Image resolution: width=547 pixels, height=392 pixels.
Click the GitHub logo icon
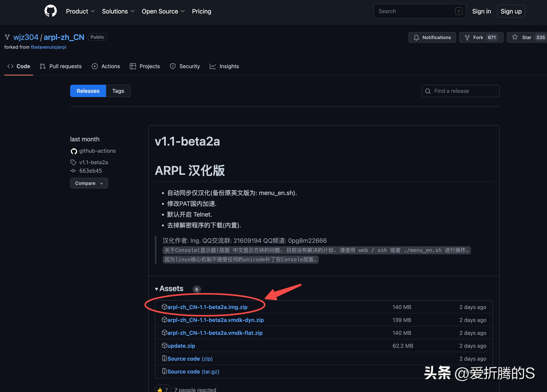[x=50, y=11]
